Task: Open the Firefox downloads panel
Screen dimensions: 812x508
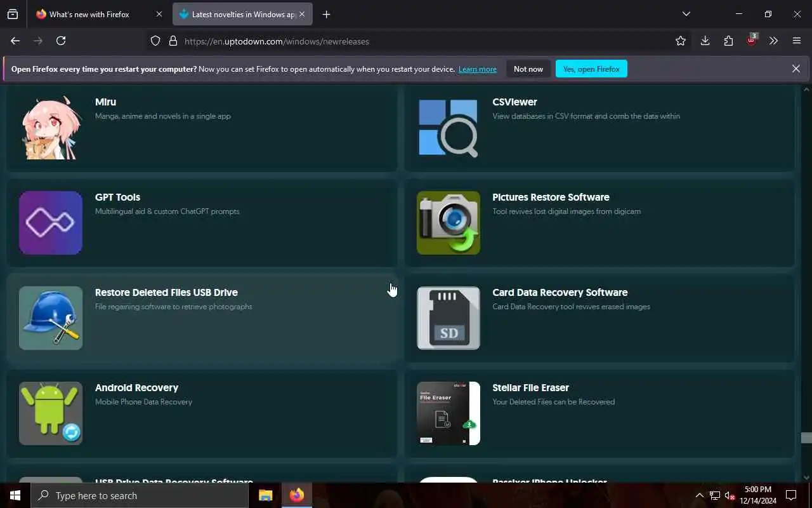Action: click(x=705, y=41)
